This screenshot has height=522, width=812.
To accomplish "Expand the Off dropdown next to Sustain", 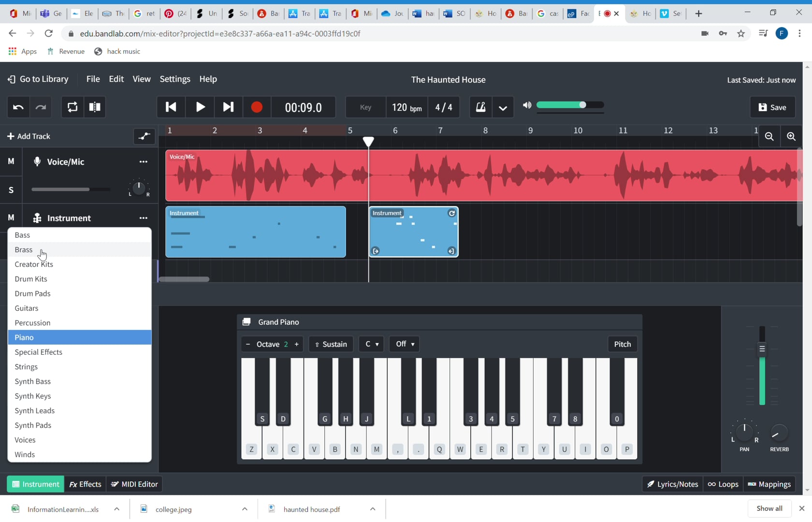I will [404, 344].
